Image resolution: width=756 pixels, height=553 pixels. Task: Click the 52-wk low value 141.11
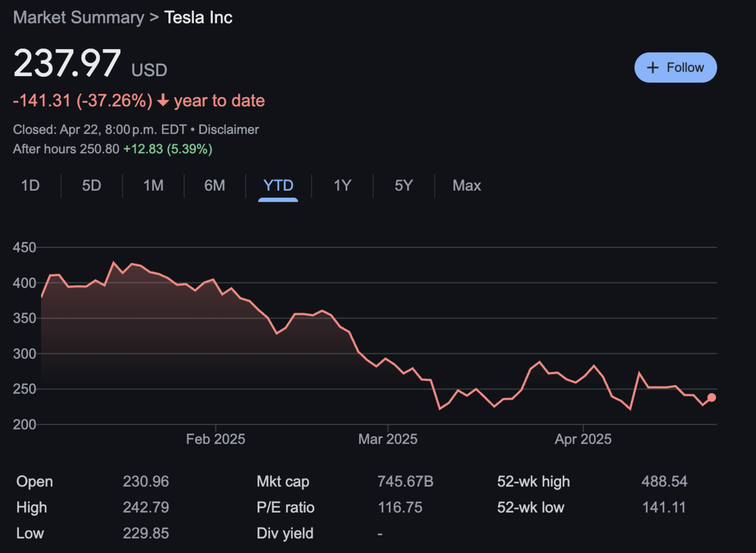(664, 507)
